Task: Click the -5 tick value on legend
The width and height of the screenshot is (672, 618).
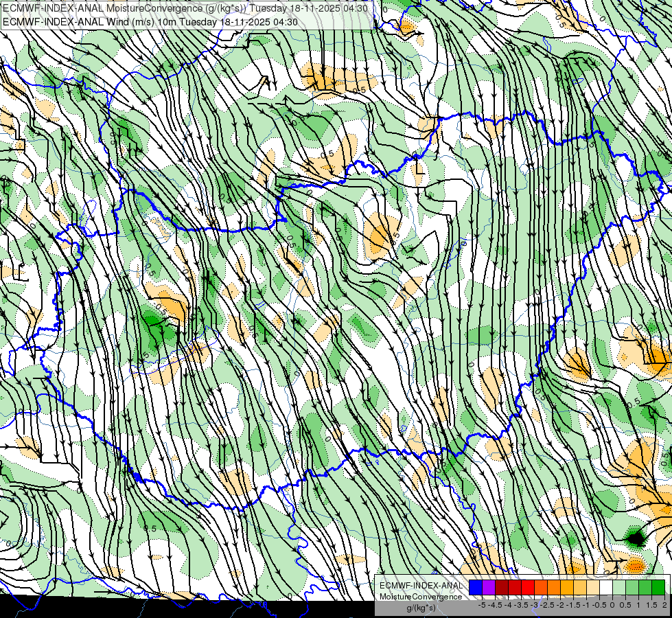Action: point(482,605)
